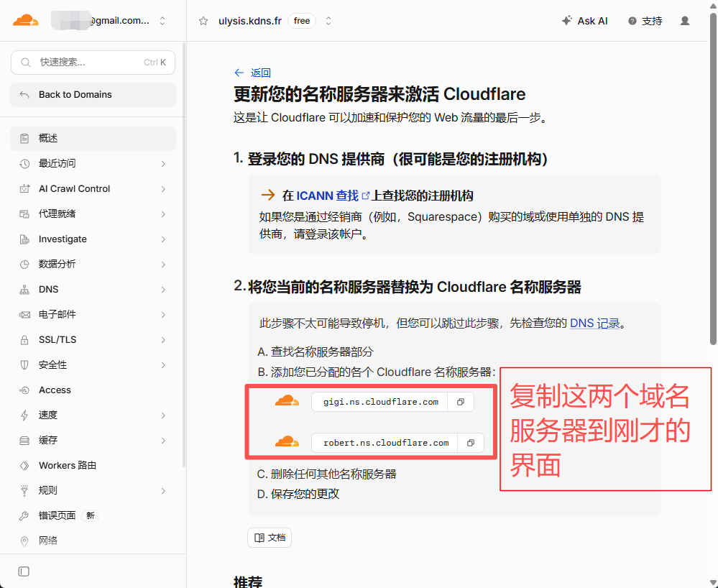Click the 数据分析 chart icon
The height and width of the screenshot is (588, 718).
(24, 265)
